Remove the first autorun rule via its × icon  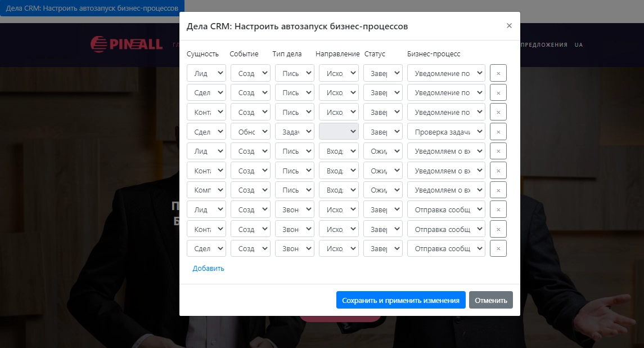(x=498, y=73)
